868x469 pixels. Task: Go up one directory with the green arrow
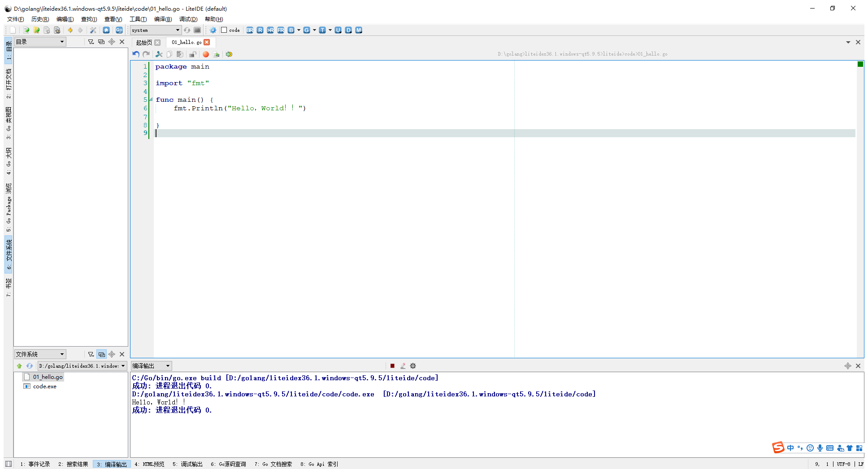19,366
